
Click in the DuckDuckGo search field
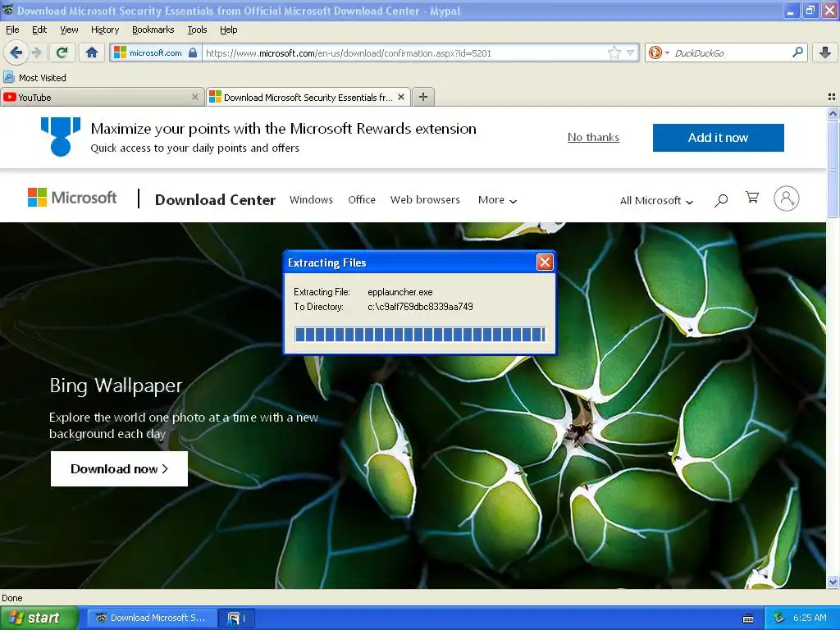pyautogui.click(x=731, y=52)
